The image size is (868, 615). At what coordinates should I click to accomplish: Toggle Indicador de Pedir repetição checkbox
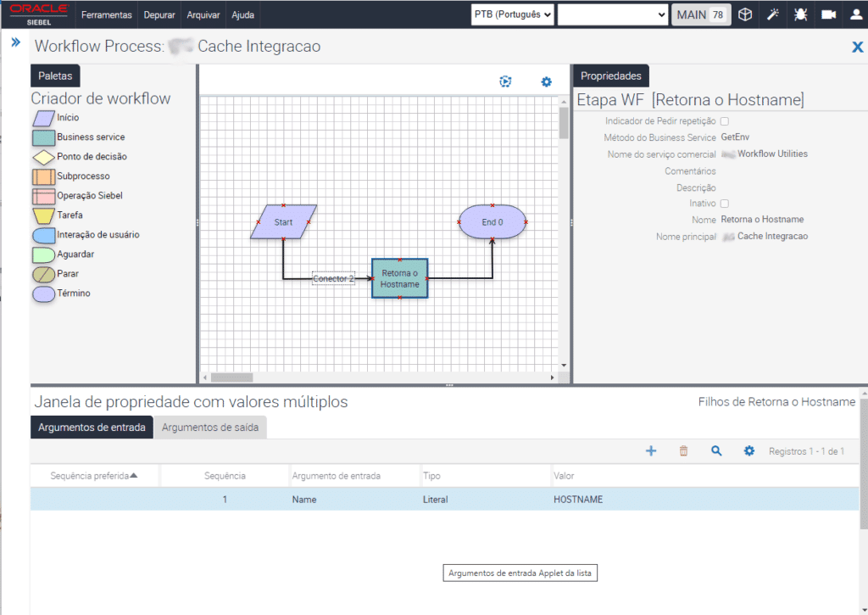point(725,121)
